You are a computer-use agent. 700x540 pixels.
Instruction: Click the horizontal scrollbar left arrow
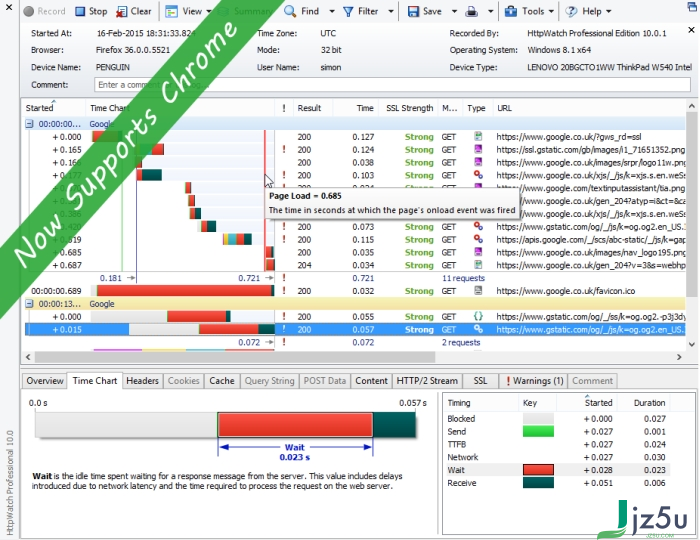[28, 357]
